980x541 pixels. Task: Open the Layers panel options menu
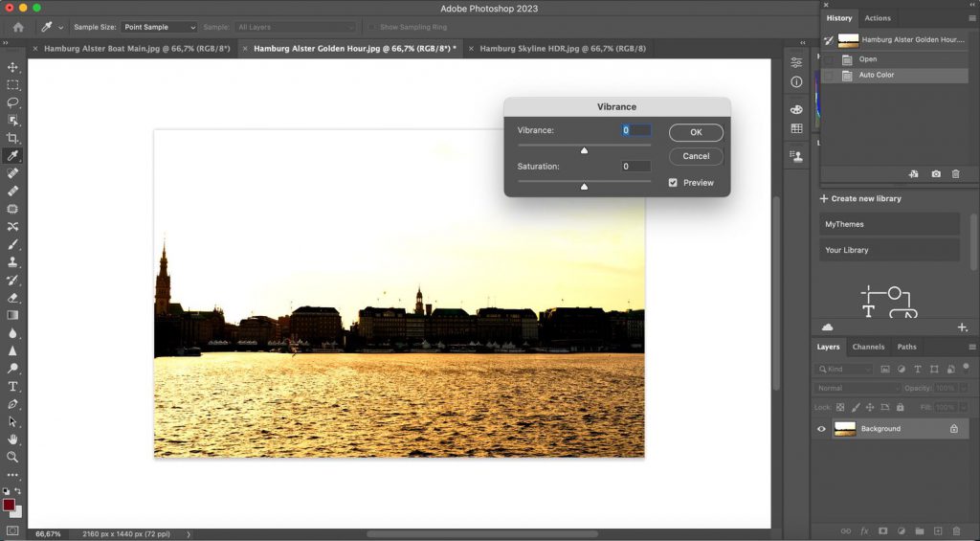(972, 347)
